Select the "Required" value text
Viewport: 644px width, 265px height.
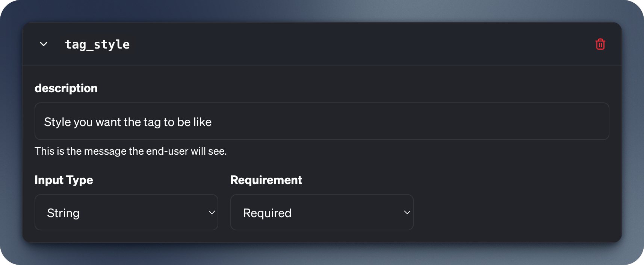coord(267,213)
